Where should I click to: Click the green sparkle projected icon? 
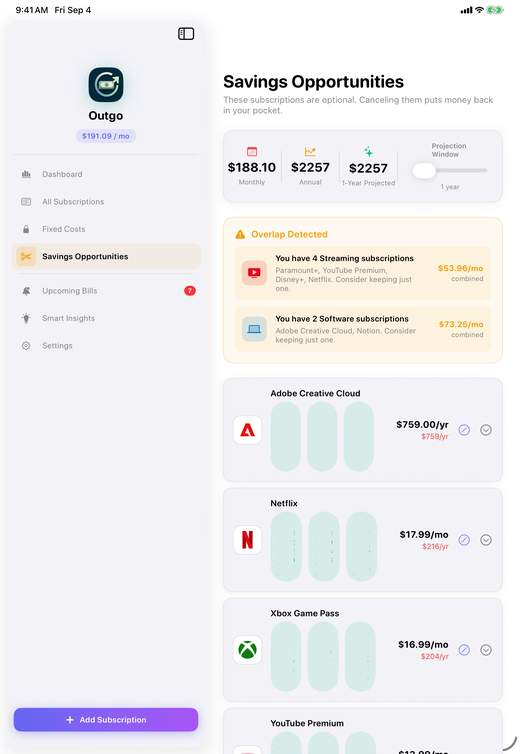click(x=368, y=151)
